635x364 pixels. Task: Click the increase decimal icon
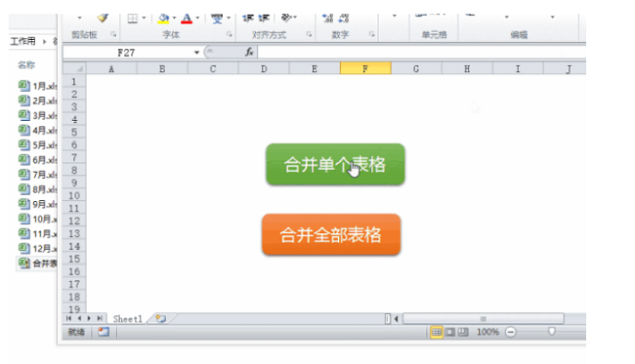(x=327, y=19)
